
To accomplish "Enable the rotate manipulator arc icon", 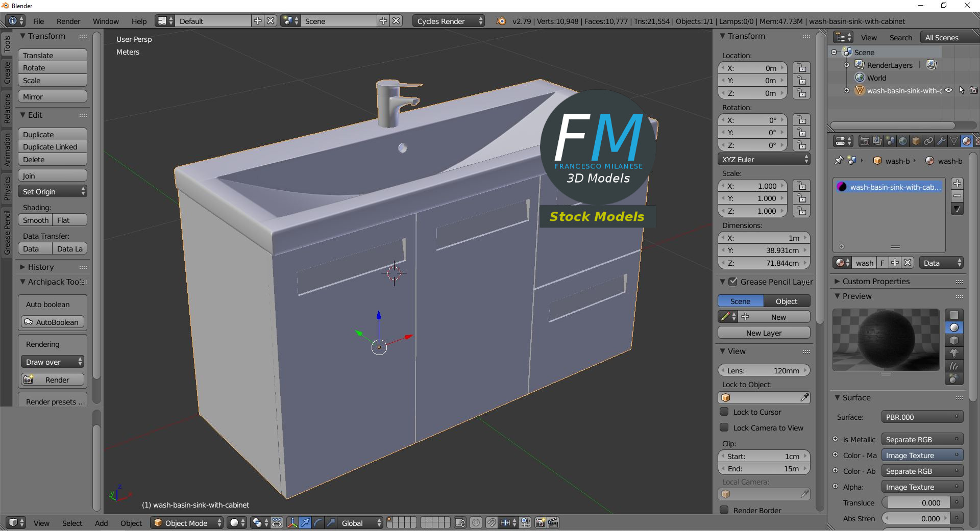I will [x=318, y=523].
